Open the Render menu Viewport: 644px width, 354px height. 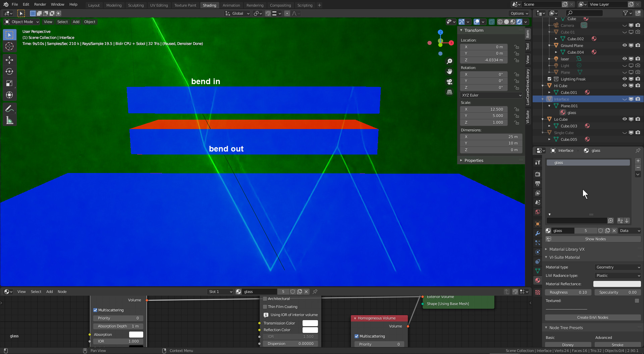click(40, 4)
